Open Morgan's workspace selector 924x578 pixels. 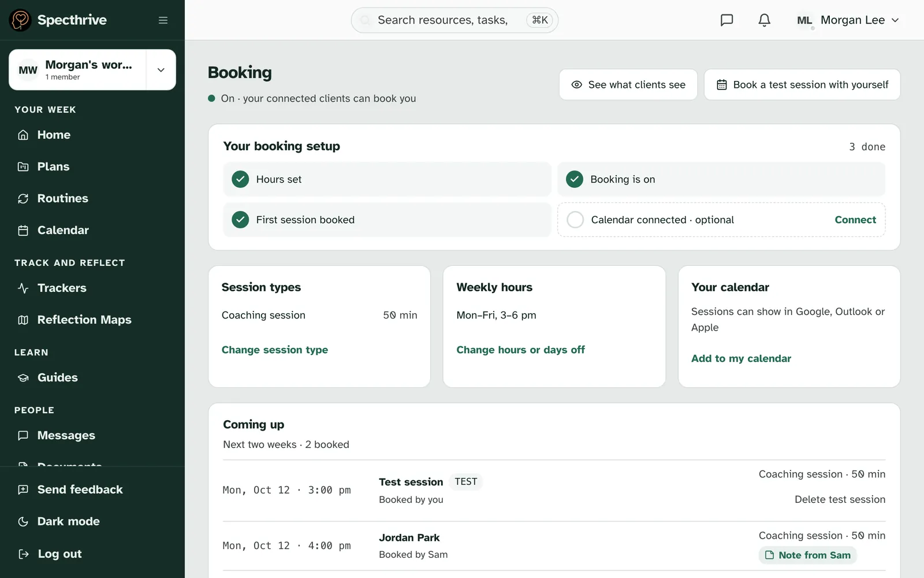click(78, 70)
